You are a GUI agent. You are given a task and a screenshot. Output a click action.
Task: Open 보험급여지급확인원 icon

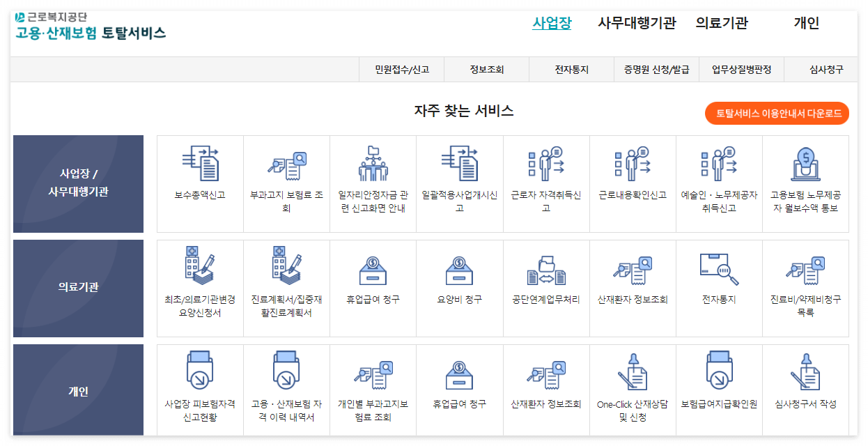[719, 371]
